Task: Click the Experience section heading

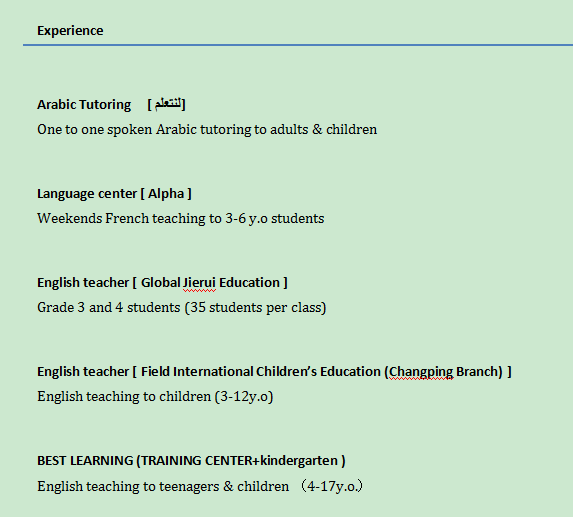Action: pyautogui.click(x=70, y=31)
